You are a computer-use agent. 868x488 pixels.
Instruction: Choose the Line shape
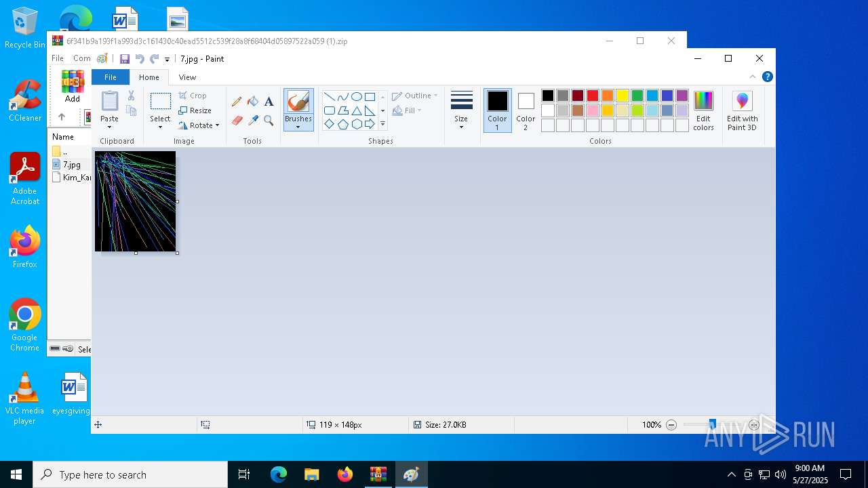coord(329,96)
